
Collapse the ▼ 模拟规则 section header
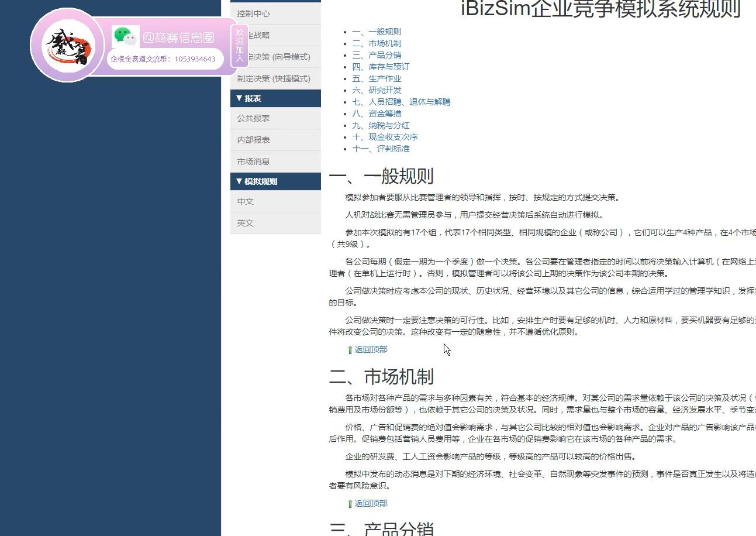tap(275, 181)
